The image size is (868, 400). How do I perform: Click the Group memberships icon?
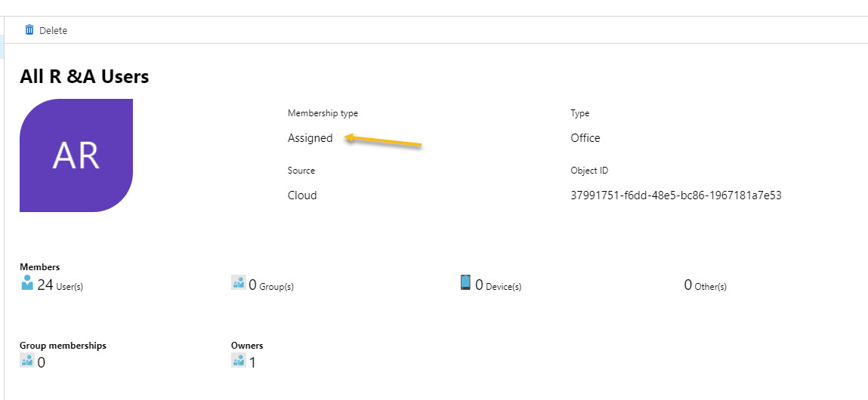(27, 361)
